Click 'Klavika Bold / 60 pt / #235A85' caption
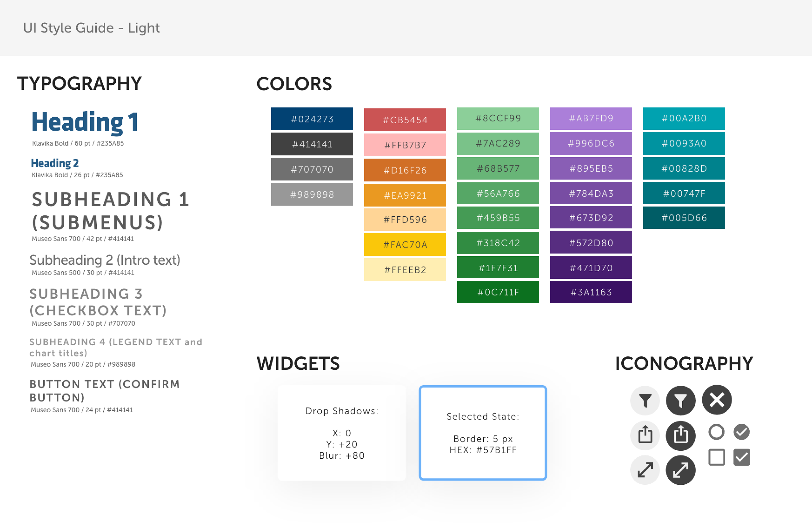The height and width of the screenshot is (528, 812). (x=78, y=143)
